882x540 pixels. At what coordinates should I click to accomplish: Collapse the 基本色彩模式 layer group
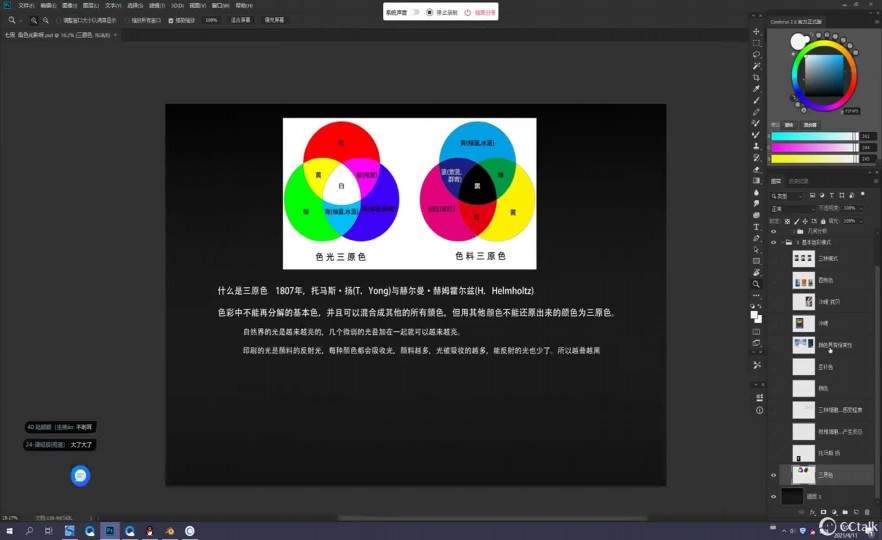(783, 242)
